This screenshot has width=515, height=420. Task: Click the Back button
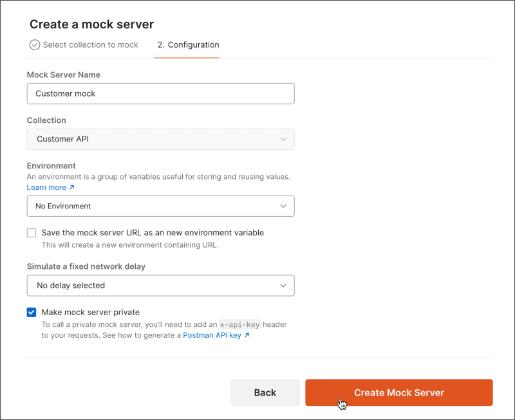(265, 392)
